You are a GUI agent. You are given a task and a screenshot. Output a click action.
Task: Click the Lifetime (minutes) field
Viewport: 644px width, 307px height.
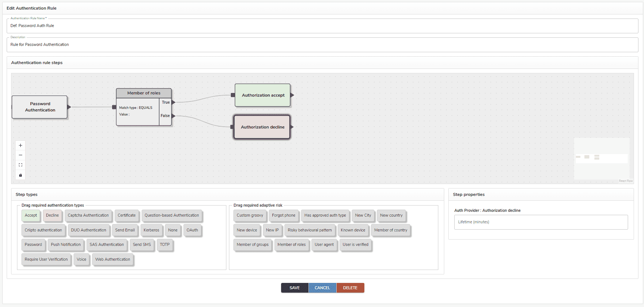click(x=540, y=222)
